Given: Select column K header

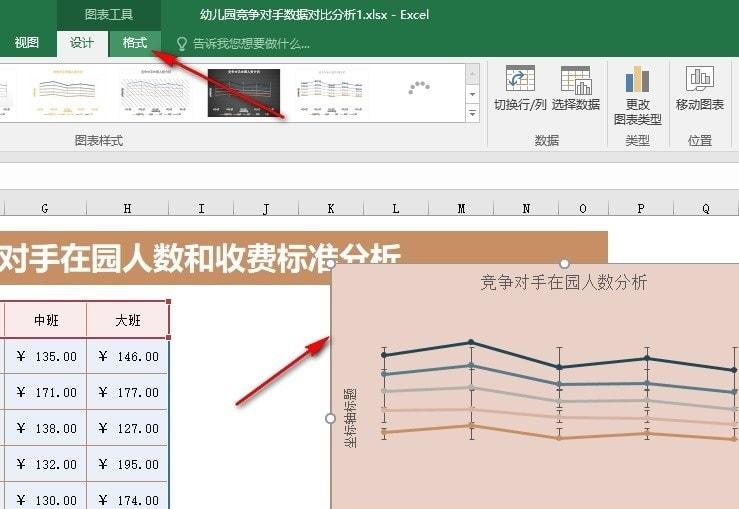Looking at the screenshot, I should [x=331, y=208].
